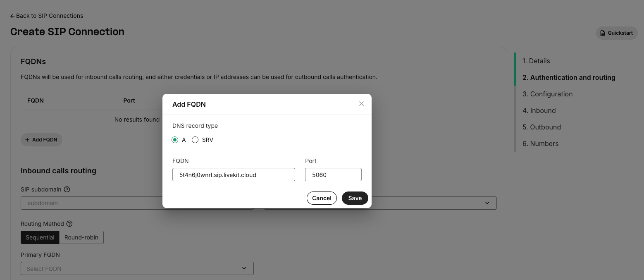Select the A DNS record type
Image resolution: width=644 pixels, height=280 pixels.
[175, 140]
